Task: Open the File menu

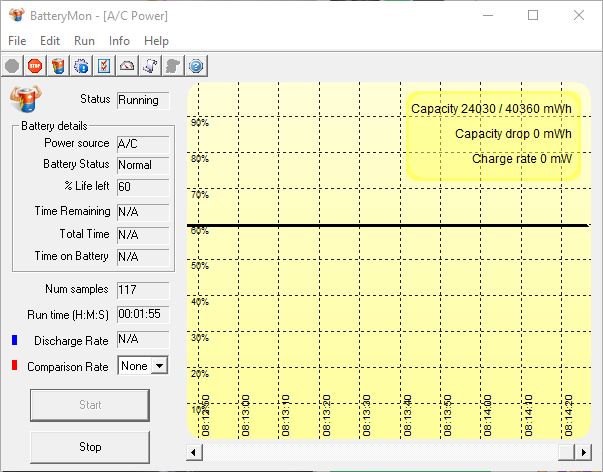Action: (17, 41)
